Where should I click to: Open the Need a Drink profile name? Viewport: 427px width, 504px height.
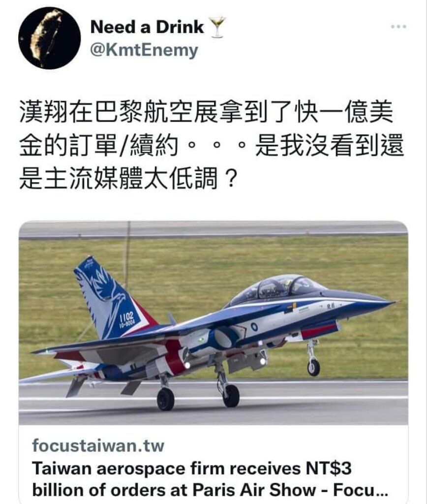click(147, 27)
